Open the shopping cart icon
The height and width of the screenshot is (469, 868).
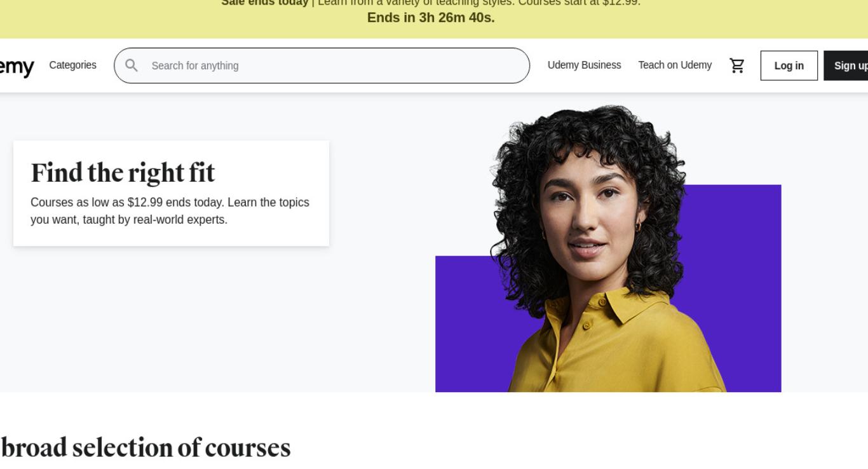pyautogui.click(x=737, y=65)
